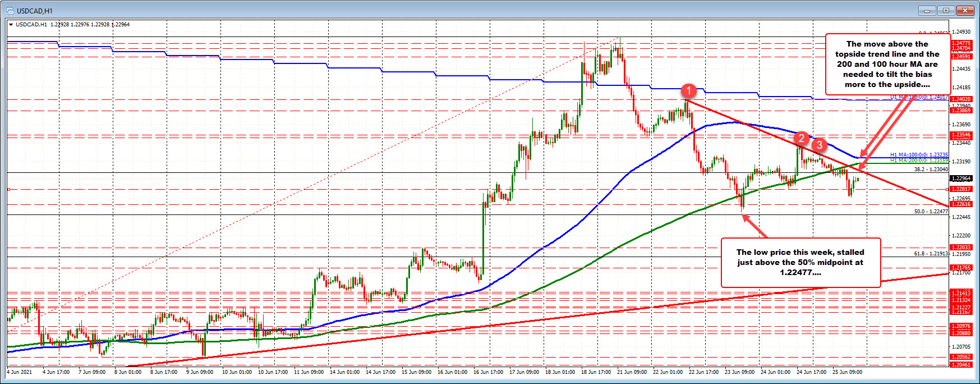Click the 50.0 - 1.22477 Fibonacci label
This screenshot has width=980, height=384.
[931, 212]
